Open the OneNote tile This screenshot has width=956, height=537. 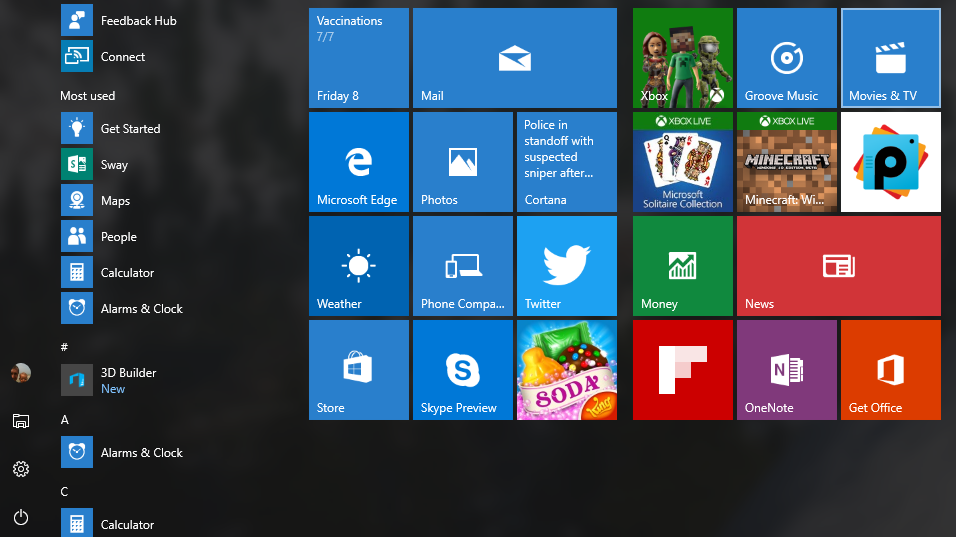786,369
